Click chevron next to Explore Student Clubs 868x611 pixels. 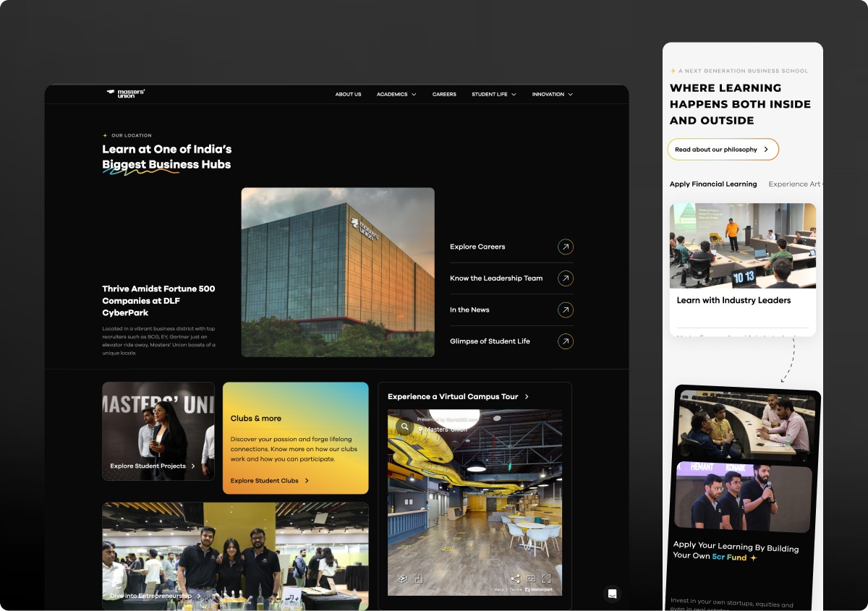307,481
